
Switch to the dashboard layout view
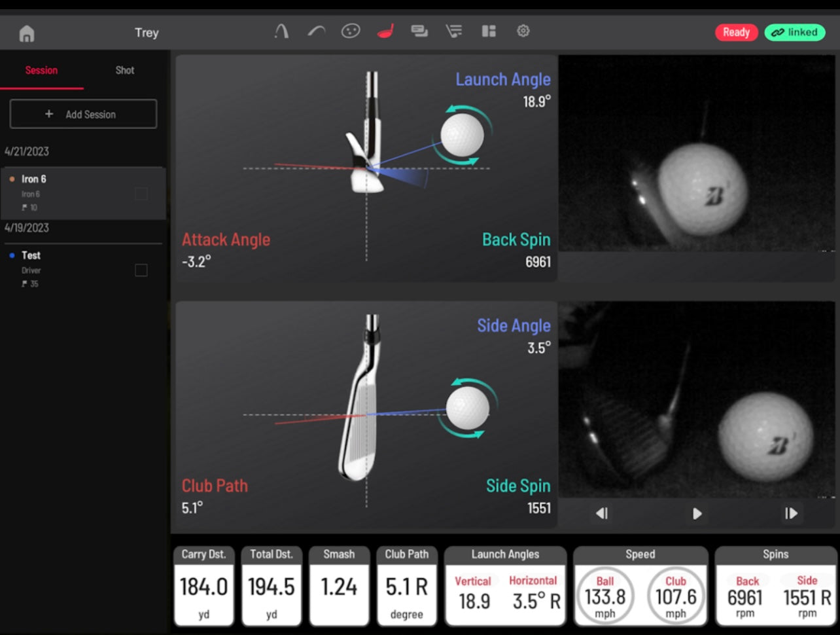coord(489,31)
